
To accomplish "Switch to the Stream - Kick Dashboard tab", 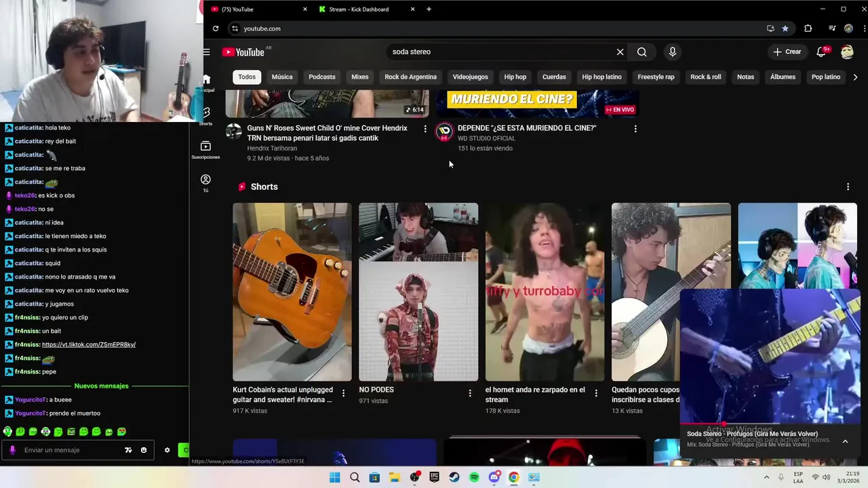I will tap(365, 9).
